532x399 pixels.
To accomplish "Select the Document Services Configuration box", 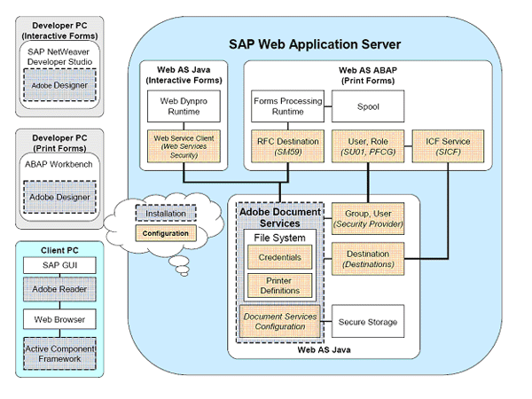I will pos(280,321).
